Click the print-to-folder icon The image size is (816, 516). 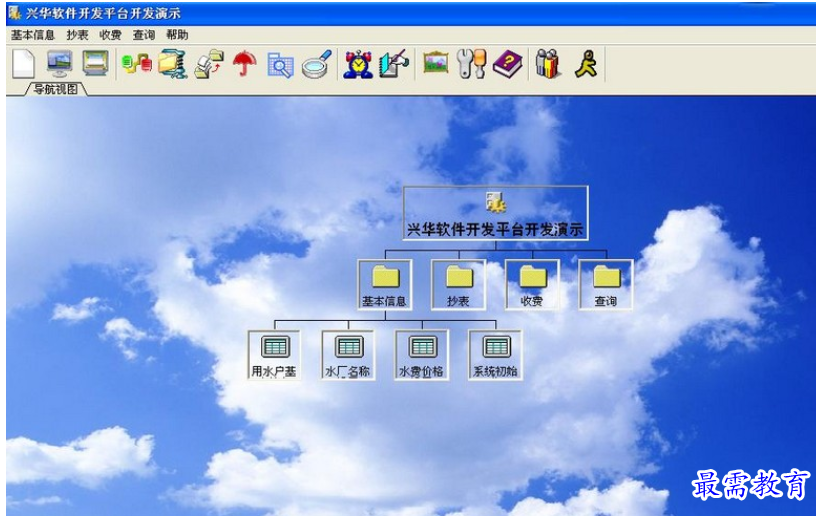(209, 64)
